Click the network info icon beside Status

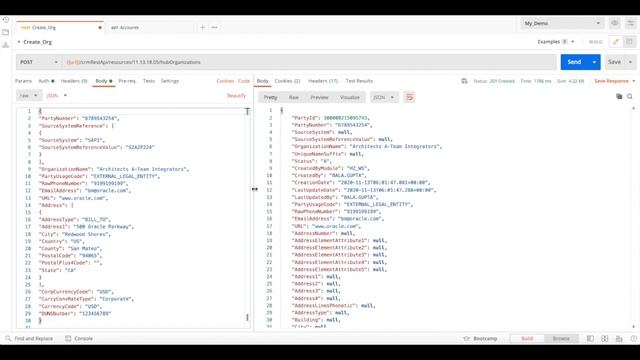464,81
